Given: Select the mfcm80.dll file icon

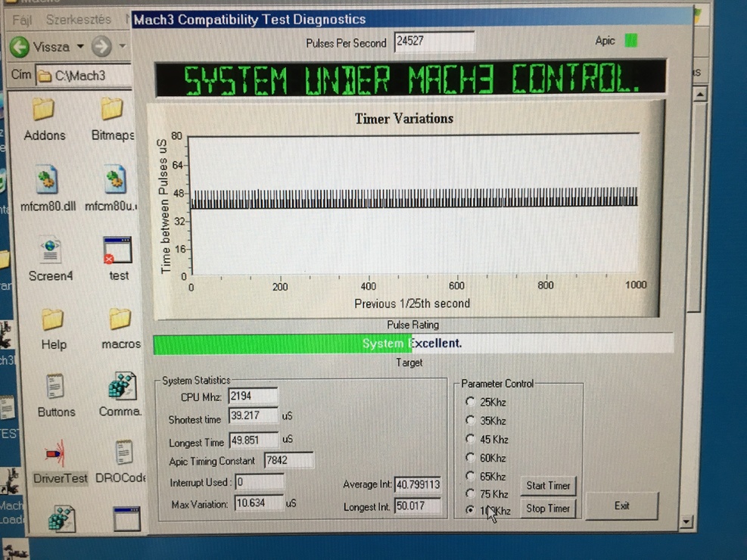Looking at the screenshot, I should [48, 182].
